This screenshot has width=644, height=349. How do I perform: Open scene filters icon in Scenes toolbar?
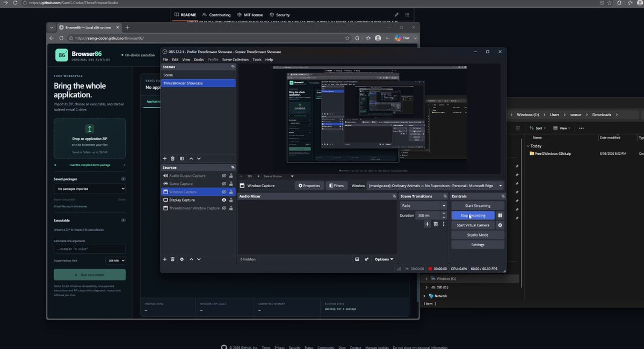(x=182, y=159)
